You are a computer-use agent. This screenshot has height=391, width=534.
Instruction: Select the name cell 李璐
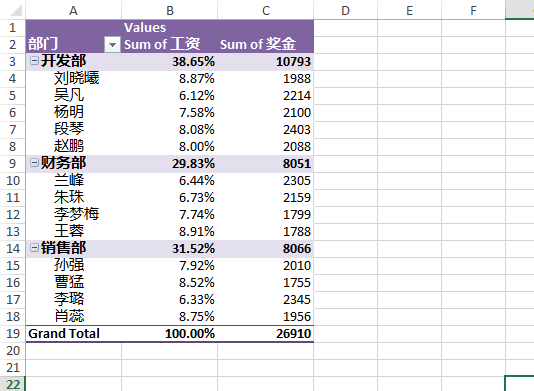[74, 299]
